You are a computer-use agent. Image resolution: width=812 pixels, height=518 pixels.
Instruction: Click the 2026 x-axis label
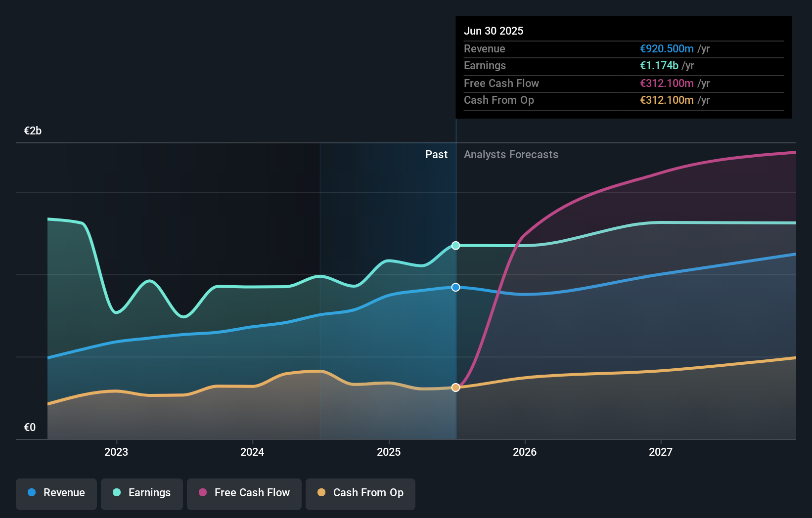coord(525,452)
